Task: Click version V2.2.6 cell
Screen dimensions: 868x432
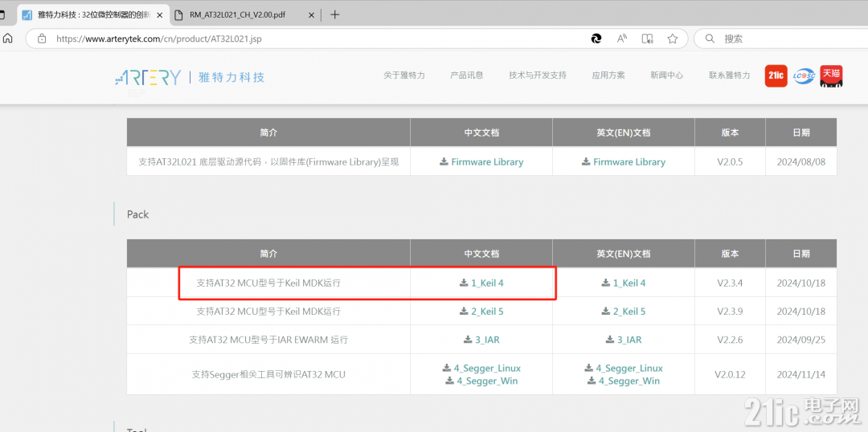Action: click(x=730, y=340)
